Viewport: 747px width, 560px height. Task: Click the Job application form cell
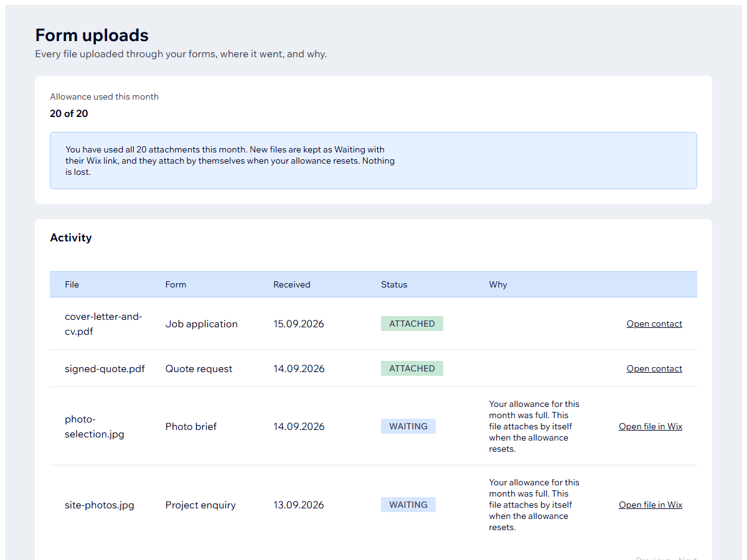click(x=202, y=324)
